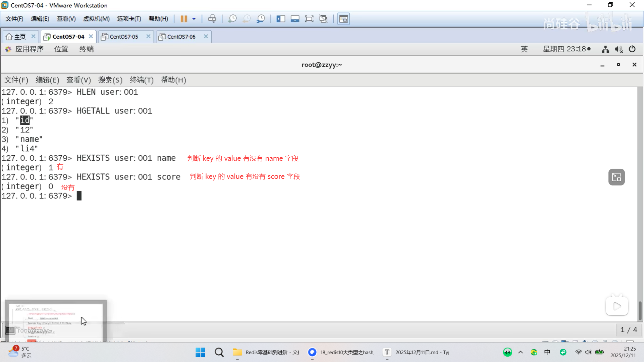The image size is (644, 362).
Task: Open the 18_redis10大类型之hash taskbar item
Action: point(341,352)
